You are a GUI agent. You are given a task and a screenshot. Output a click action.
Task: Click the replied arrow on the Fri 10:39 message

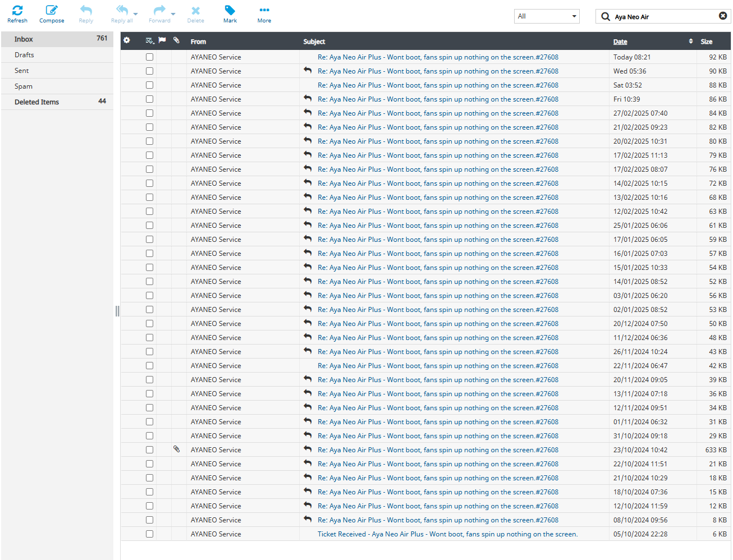[x=308, y=98]
